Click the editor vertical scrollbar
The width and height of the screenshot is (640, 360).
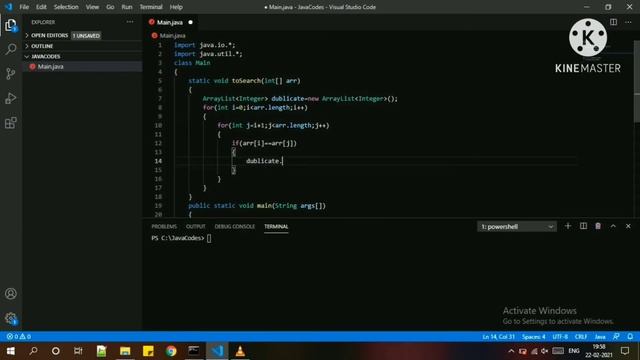(x=637, y=82)
